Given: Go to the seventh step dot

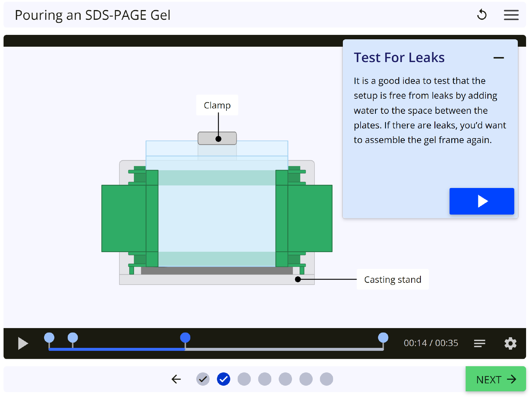Looking at the screenshot, I should [326, 379].
